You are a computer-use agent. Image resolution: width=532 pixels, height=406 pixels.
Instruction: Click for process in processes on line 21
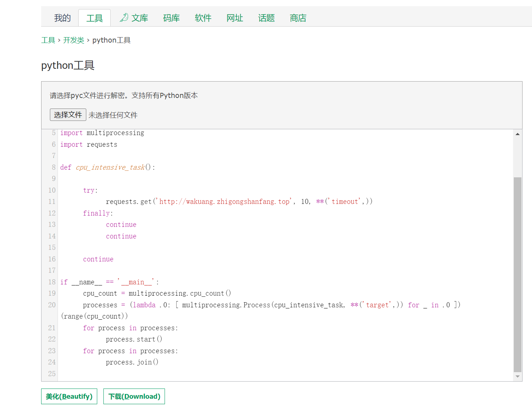click(x=130, y=328)
